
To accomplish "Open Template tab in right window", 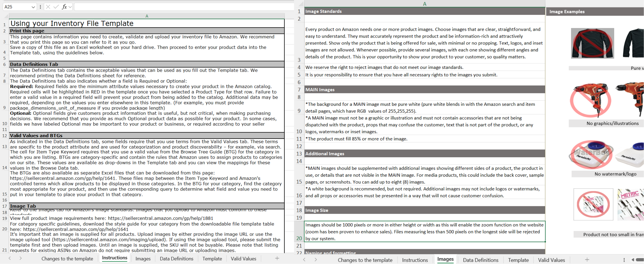I will pyautogui.click(x=518, y=260).
